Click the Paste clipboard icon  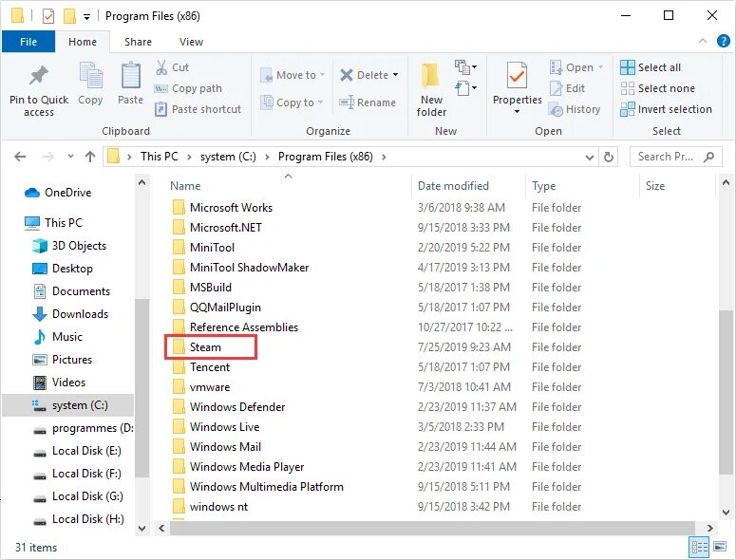coord(130,84)
